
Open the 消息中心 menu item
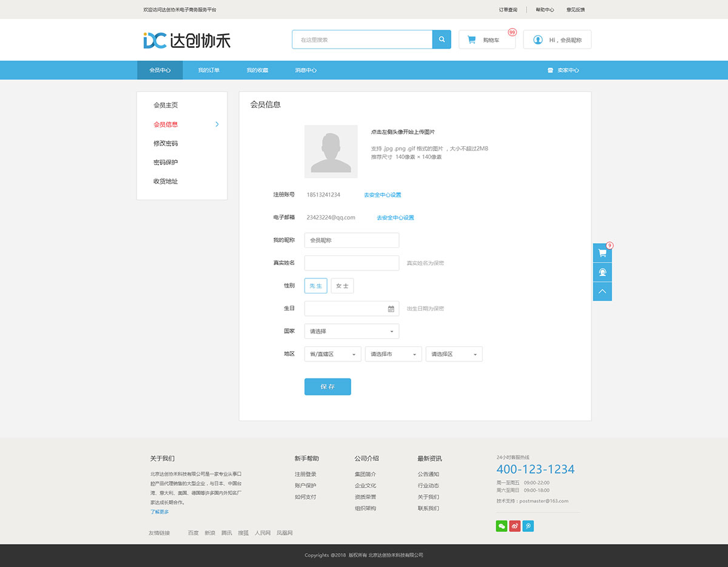click(x=306, y=70)
